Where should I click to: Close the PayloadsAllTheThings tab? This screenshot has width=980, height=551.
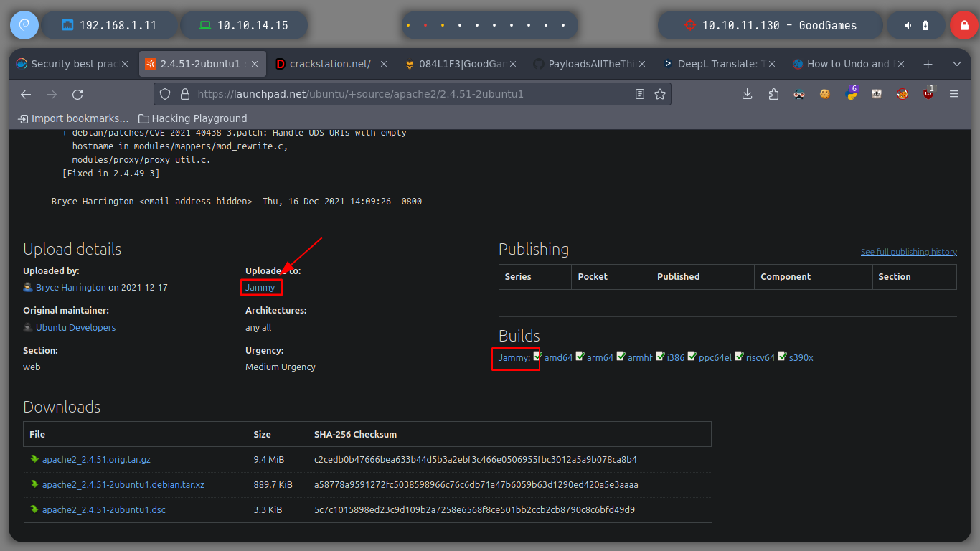coord(642,64)
